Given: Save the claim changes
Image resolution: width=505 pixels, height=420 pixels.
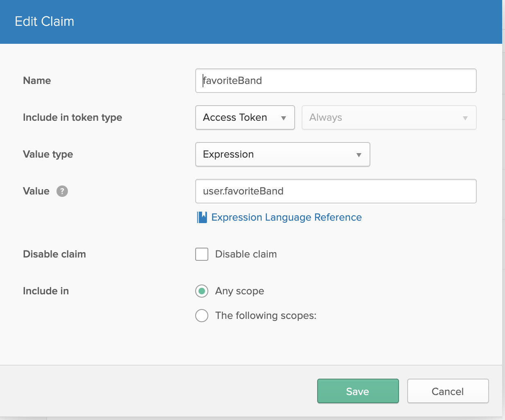Looking at the screenshot, I should (x=358, y=391).
